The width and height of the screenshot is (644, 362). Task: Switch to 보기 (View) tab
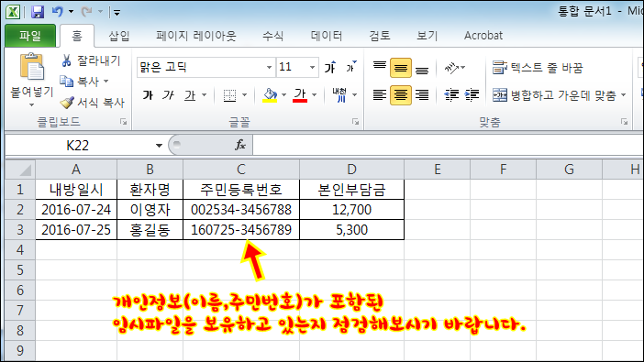427,36
